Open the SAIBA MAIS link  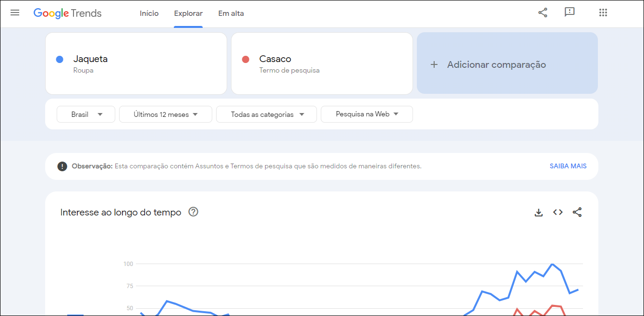pos(568,166)
